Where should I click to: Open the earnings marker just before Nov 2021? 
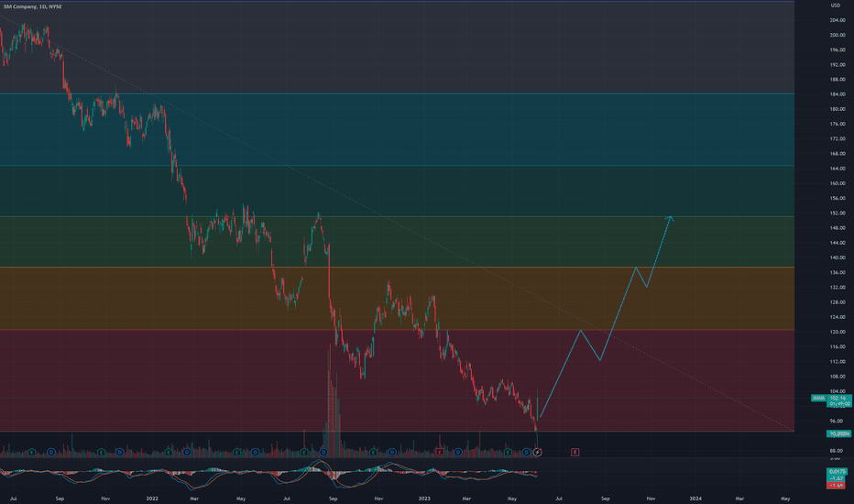click(102, 453)
